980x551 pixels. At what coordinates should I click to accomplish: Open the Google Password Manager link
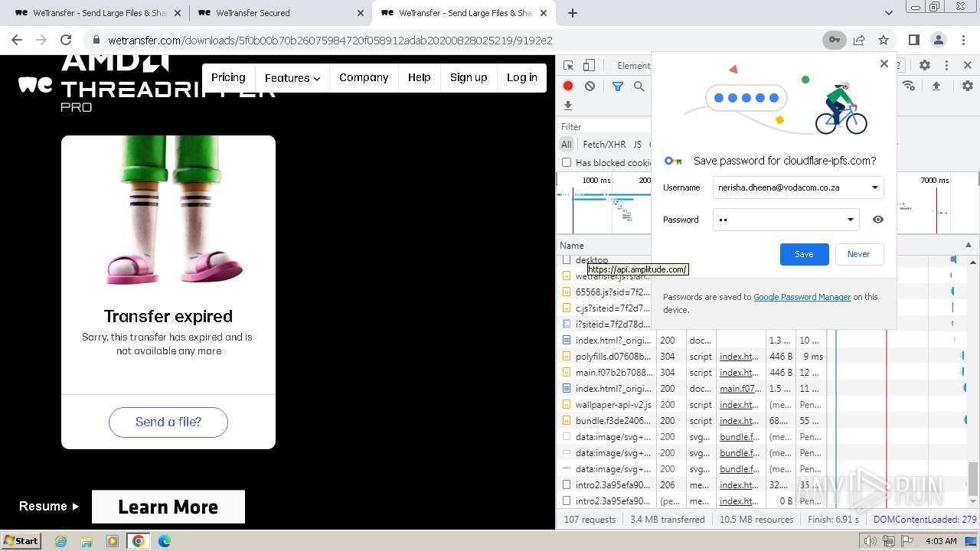pyautogui.click(x=802, y=297)
